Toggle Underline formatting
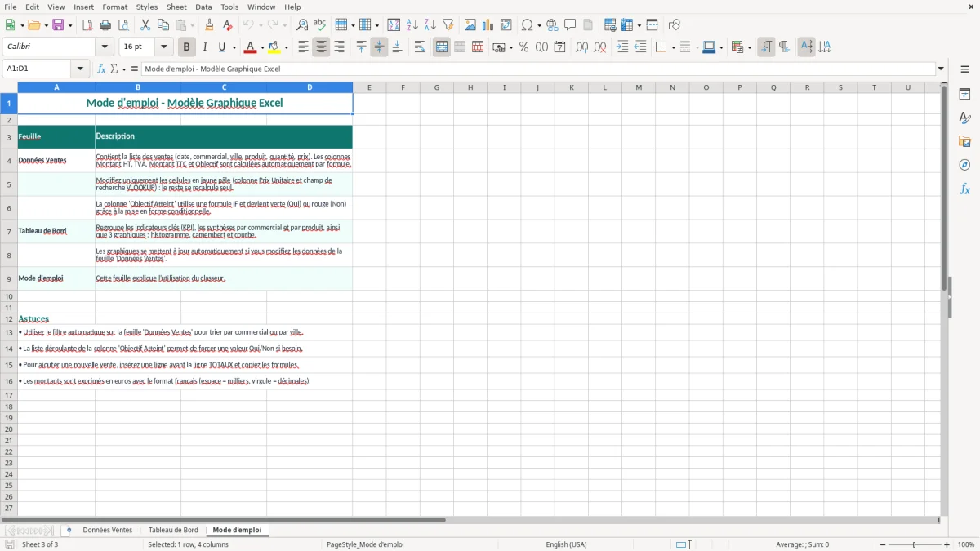Image resolution: width=980 pixels, height=551 pixels. tap(221, 47)
